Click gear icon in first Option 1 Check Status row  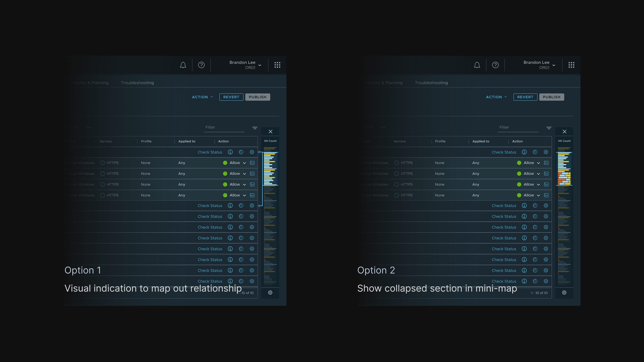coord(252,152)
